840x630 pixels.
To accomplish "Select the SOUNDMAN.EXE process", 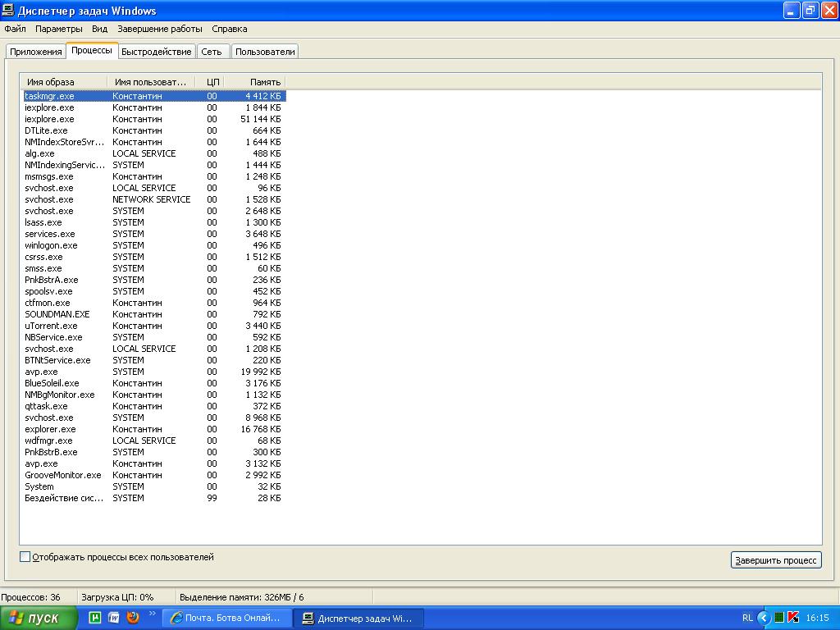I will pos(154,314).
